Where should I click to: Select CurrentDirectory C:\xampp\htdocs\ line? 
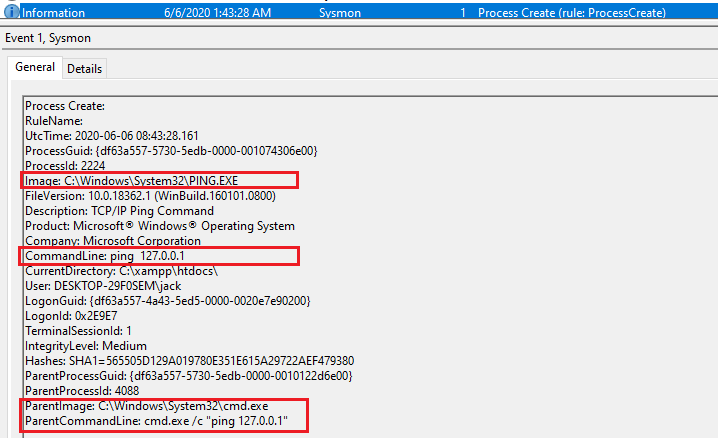pyautogui.click(x=122, y=271)
